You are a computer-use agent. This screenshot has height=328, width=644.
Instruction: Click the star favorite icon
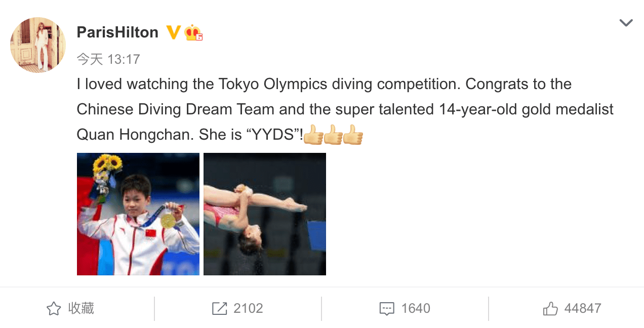coord(54,309)
